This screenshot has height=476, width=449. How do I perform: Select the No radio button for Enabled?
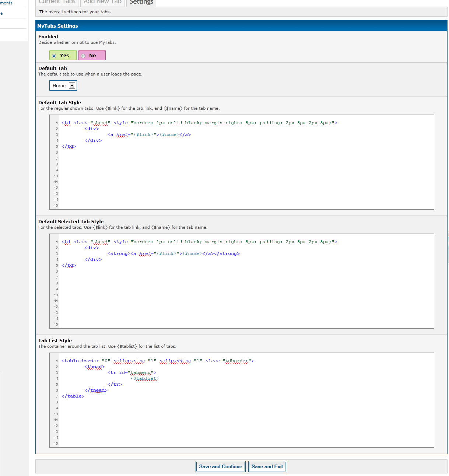84,56
